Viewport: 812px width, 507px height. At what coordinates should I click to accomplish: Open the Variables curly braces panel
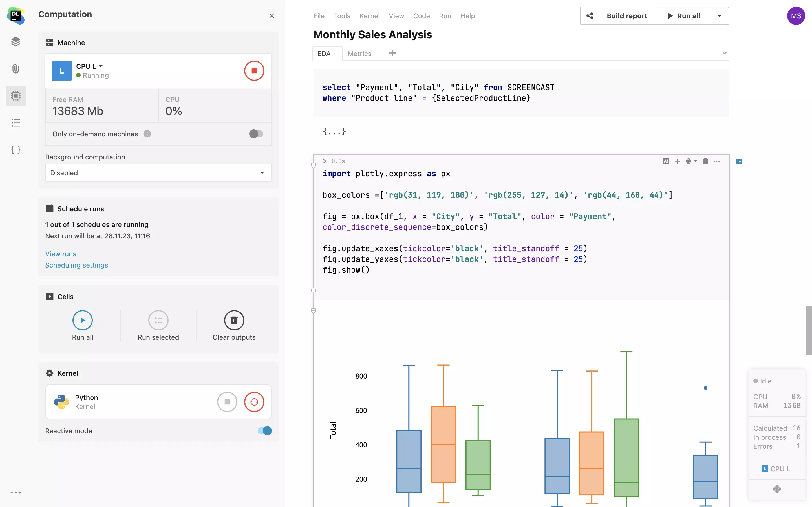pos(16,150)
